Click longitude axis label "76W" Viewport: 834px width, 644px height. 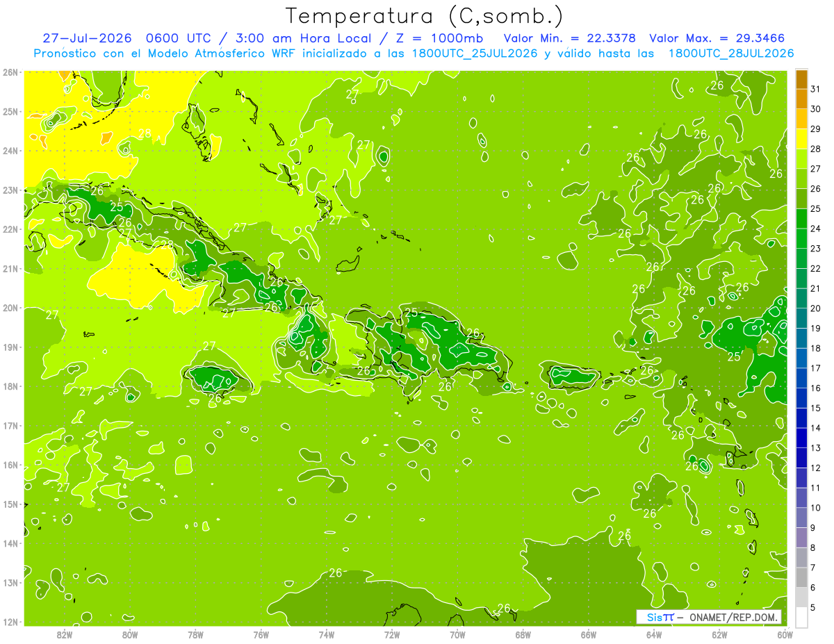(x=261, y=634)
